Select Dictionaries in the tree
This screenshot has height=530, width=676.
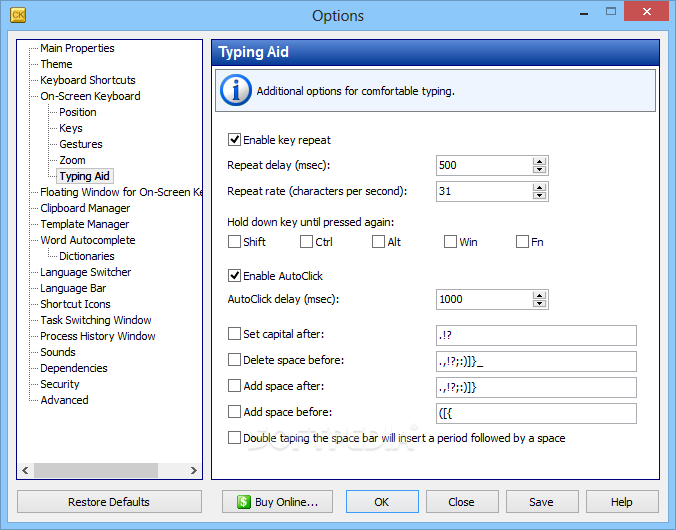[87, 256]
